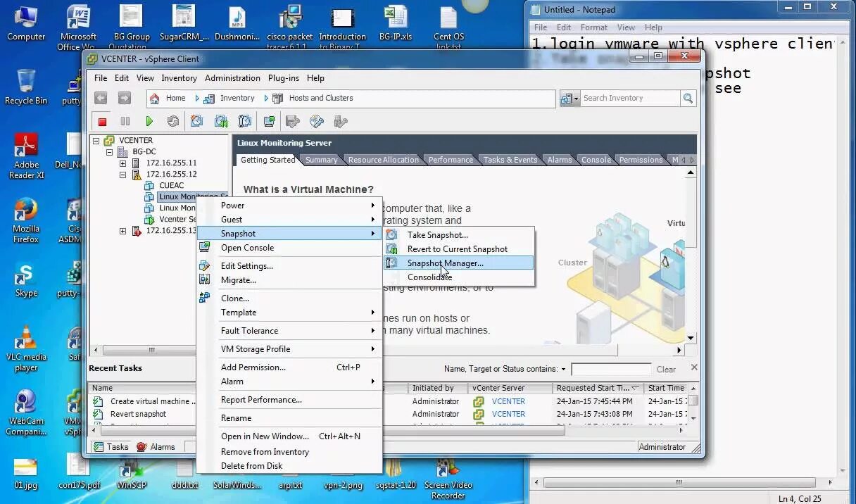Collapse the BG-DC datacenter node

(x=110, y=152)
